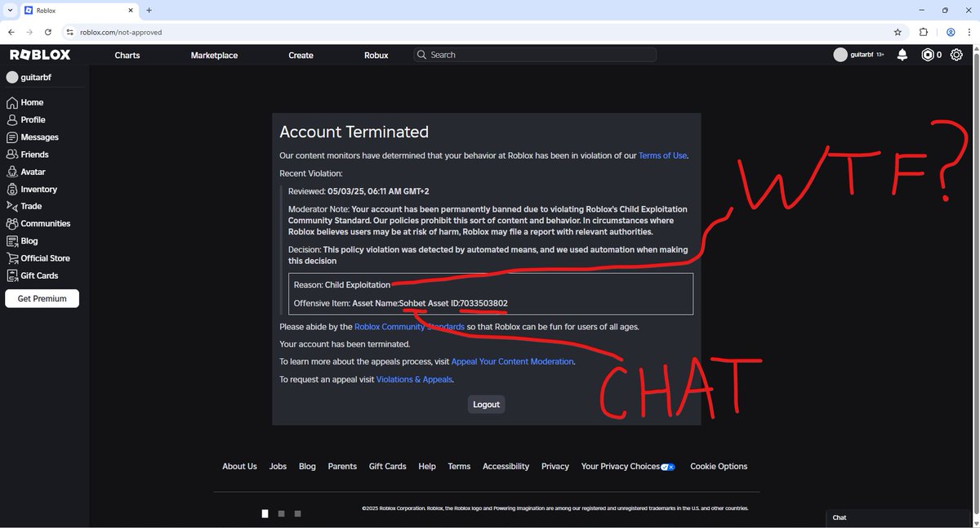Click the 'Account Terminated' heading
The width and height of the screenshot is (980, 528).
coord(354,132)
